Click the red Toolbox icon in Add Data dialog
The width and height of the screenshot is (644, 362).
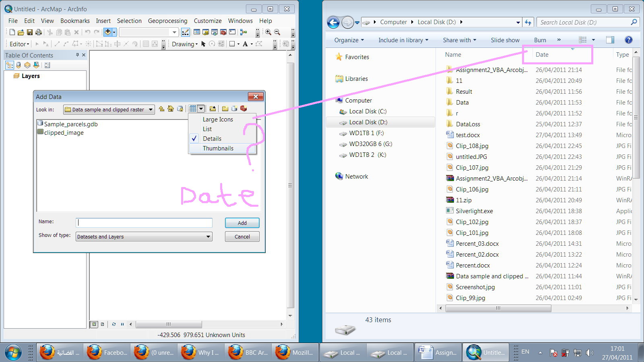244,109
